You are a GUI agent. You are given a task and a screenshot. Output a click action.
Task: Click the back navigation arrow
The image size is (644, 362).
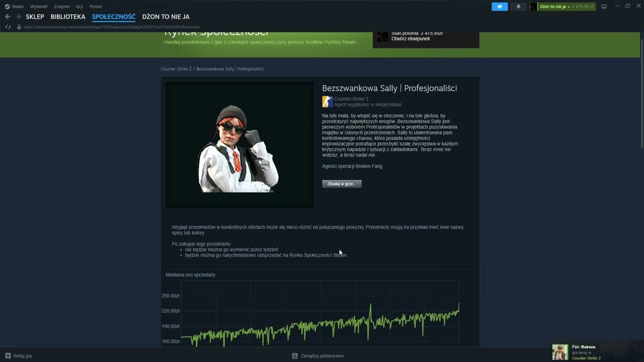[8, 17]
